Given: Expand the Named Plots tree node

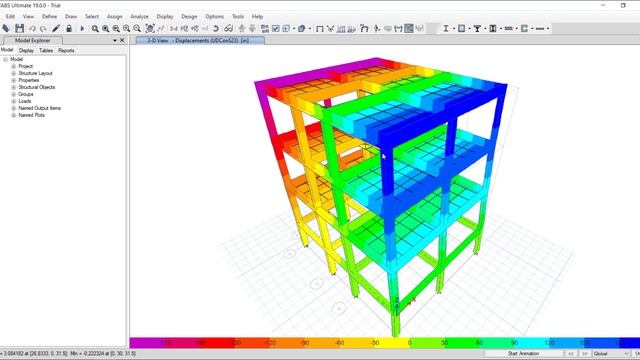Looking at the screenshot, I should 13,115.
